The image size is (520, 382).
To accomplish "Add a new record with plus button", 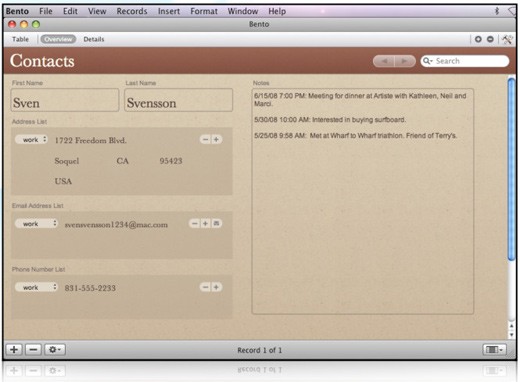I will tap(14, 350).
